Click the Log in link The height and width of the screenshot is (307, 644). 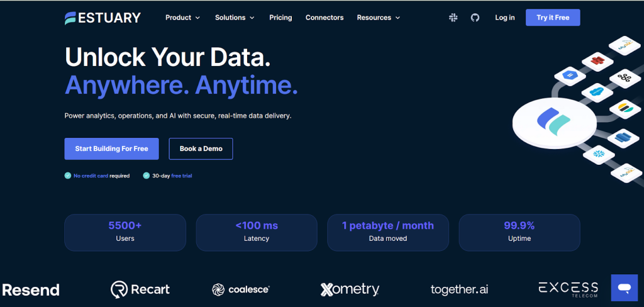click(505, 18)
